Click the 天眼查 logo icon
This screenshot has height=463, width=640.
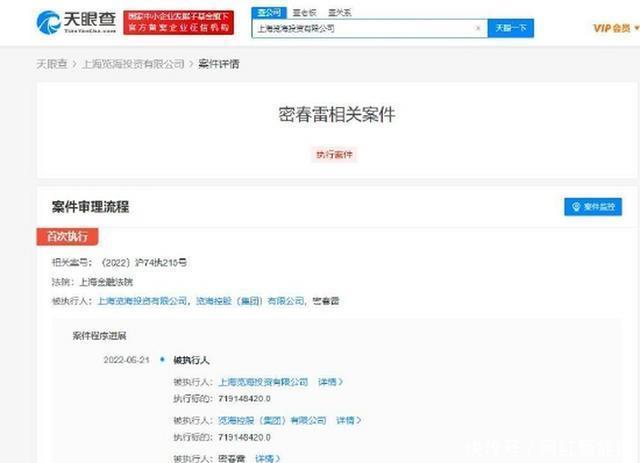coord(49,21)
